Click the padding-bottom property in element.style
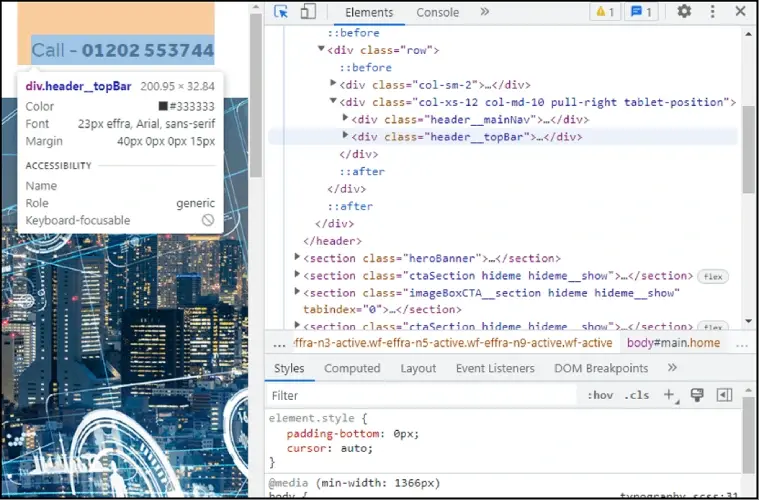This screenshot has height=500, width=759. click(x=334, y=434)
